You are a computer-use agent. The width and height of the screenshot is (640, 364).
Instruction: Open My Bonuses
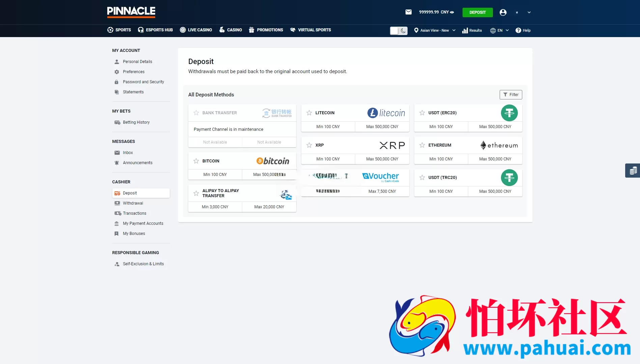point(134,234)
